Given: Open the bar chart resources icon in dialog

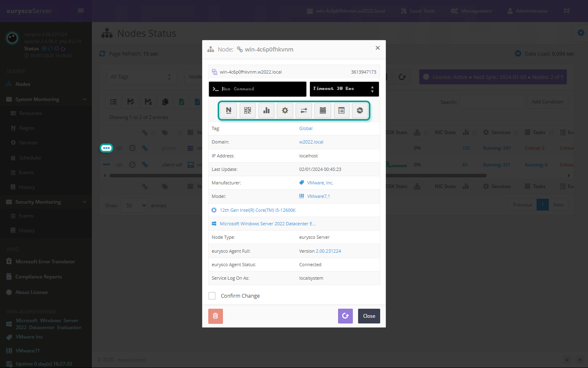Looking at the screenshot, I should pyautogui.click(x=266, y=110).
